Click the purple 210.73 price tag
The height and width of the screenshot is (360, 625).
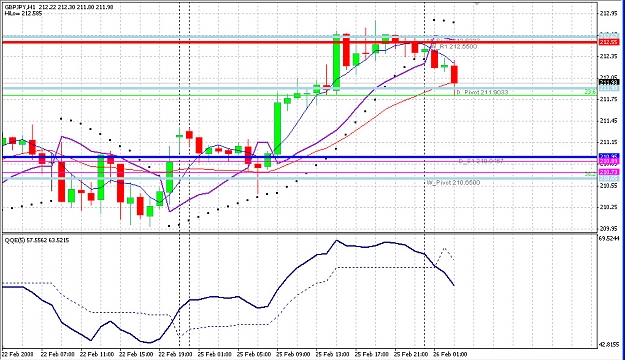point(608,172)
